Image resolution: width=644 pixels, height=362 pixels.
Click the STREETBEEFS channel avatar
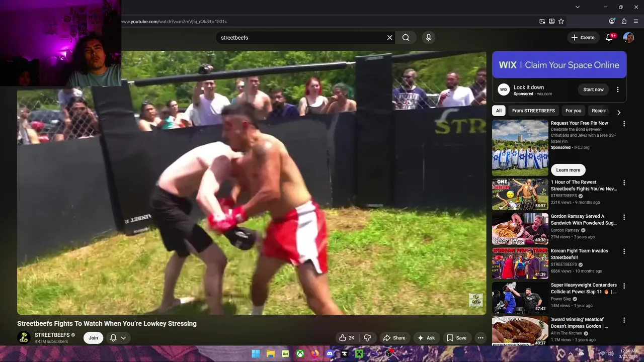pyautogui.click(x=24, y=338)
